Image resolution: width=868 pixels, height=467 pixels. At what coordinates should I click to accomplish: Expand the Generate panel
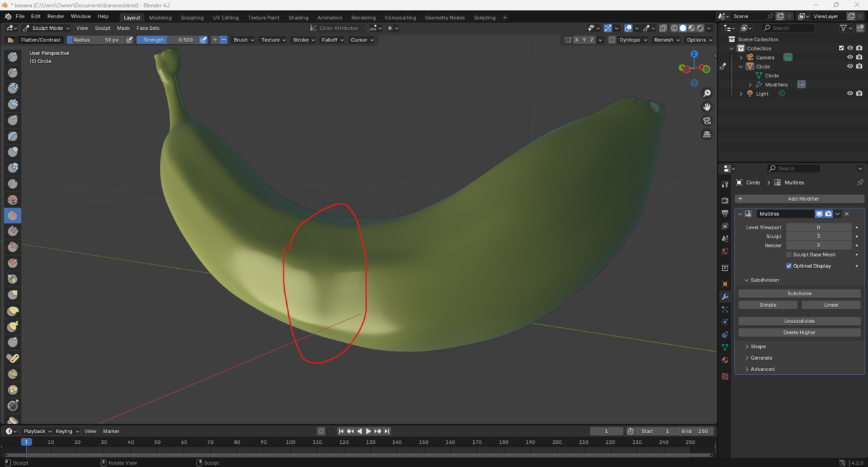[761, 358]
